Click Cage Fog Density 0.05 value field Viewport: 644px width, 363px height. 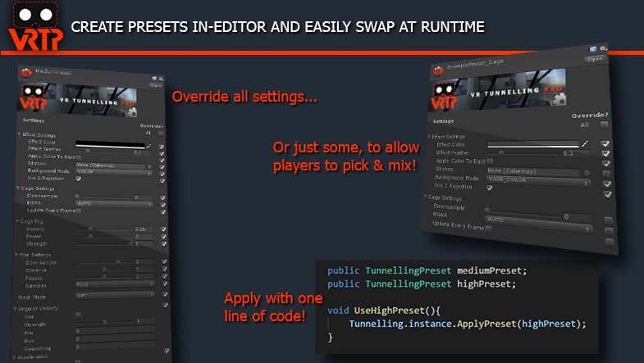tap(144, 229)
